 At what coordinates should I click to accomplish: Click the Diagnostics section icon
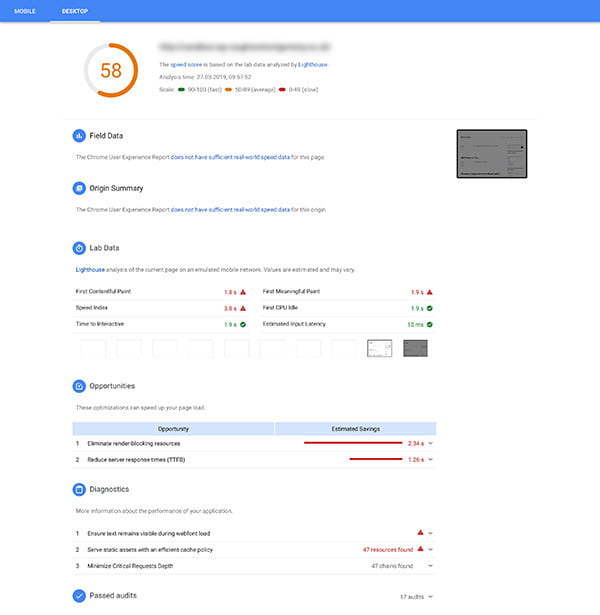click(79, 489)
